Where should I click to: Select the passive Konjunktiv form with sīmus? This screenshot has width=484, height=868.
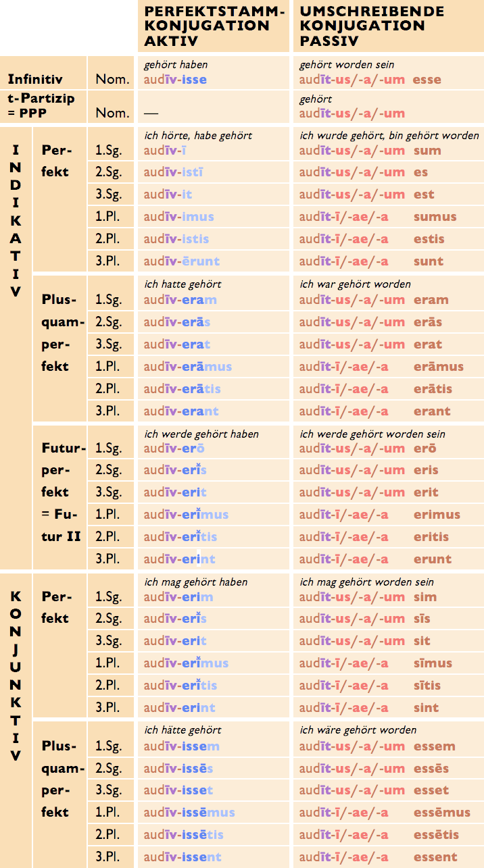[x=378, y=663]
